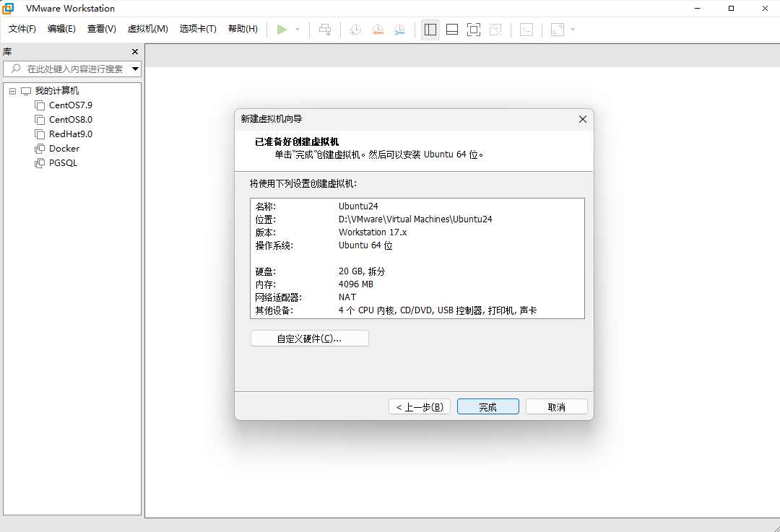The height and width of the screenshot is (532, 780).
Task: Click the VMware Workstation title bar logo
Action: tap(8, 9)
